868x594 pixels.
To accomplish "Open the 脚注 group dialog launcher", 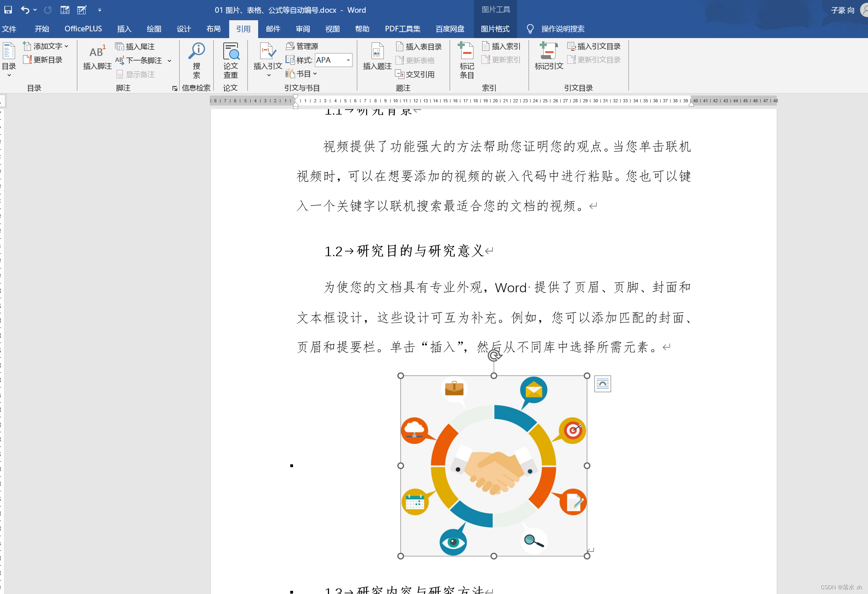I will click(x=175, y=88).
